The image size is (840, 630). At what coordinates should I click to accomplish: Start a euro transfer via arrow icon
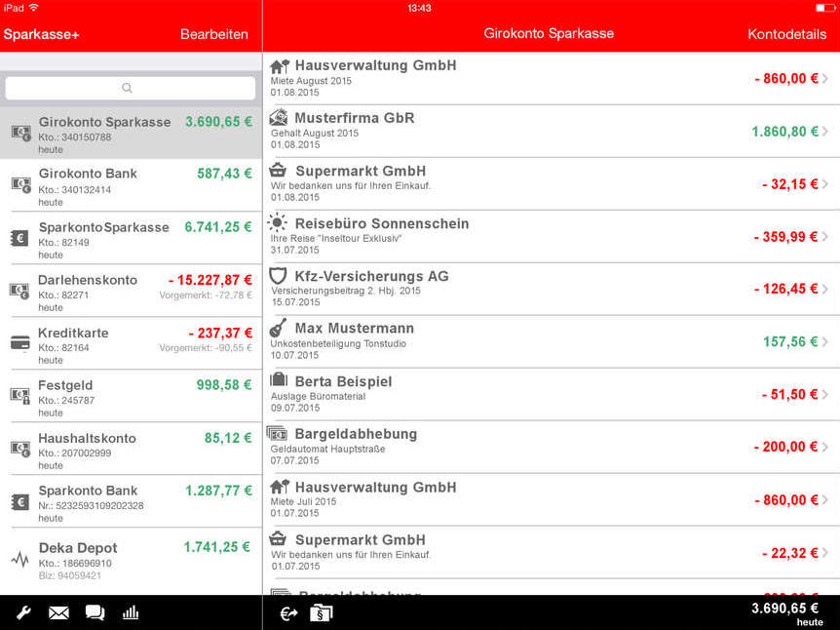coord(288,613)
